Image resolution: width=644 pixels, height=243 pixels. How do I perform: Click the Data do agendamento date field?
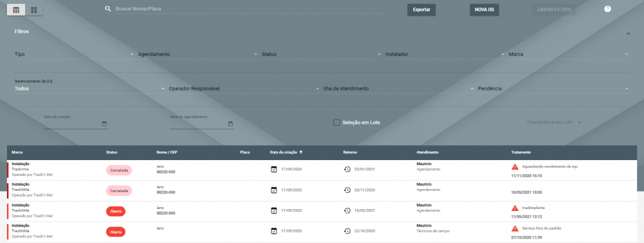tap(202, 123)
